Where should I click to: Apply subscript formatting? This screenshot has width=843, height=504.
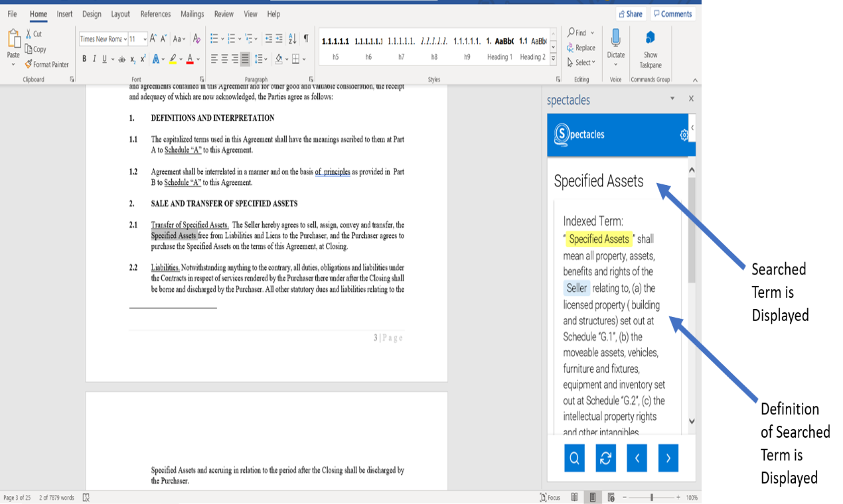(x=133, y=59)
